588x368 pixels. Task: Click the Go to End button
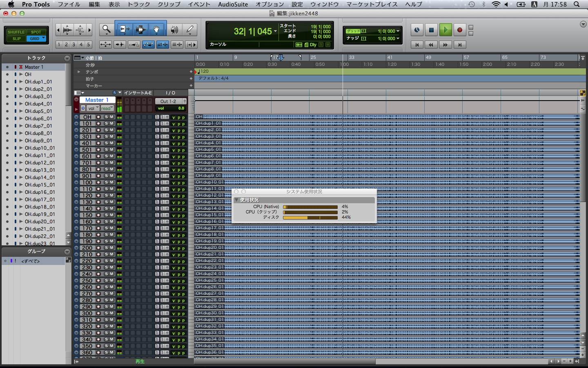pos(460,45)
